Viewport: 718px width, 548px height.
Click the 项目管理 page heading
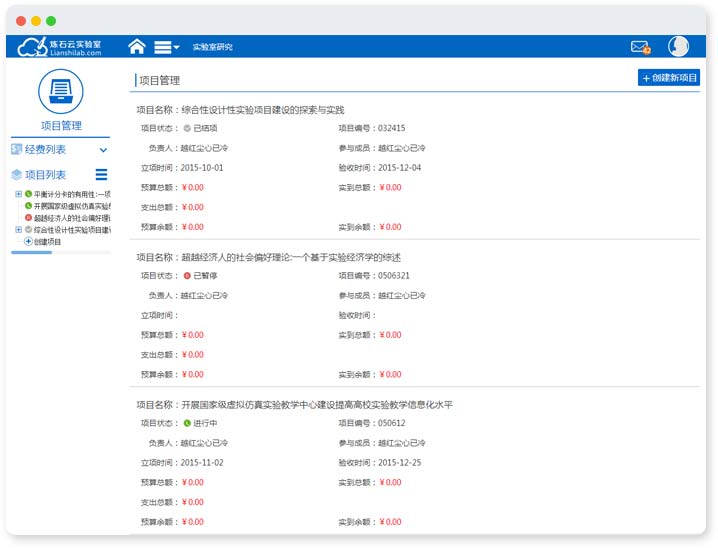click(159, 81)
